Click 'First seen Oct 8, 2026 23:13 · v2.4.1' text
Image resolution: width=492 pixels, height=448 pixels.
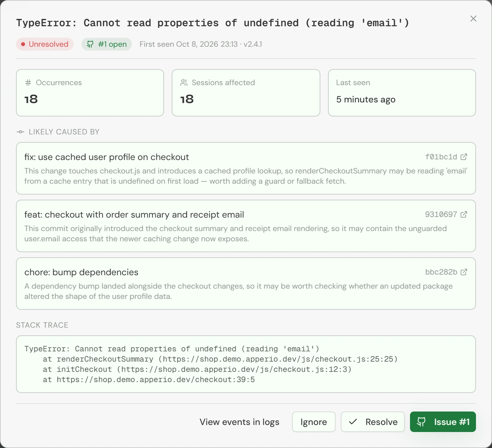pos(201,44)
